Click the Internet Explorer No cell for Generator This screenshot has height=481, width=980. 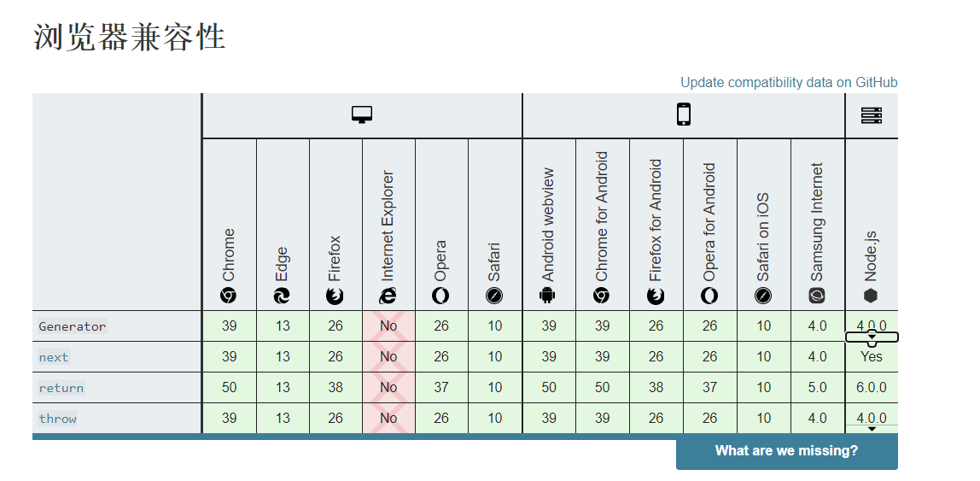388,326
